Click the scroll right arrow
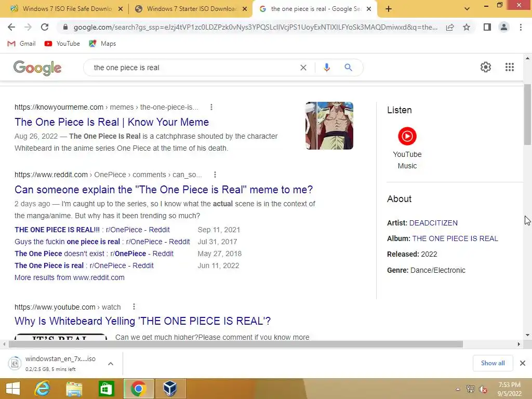This screenshot has height=399, width=532. click(x=519, y=344)
